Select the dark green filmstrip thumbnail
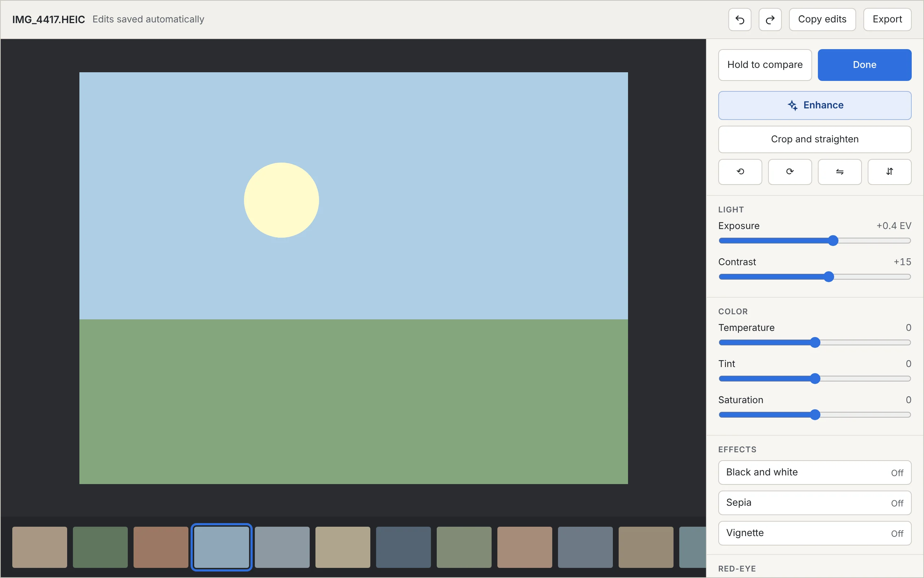Image resolution: width=924 pixels, height=578 pixels. click(100, 547)
